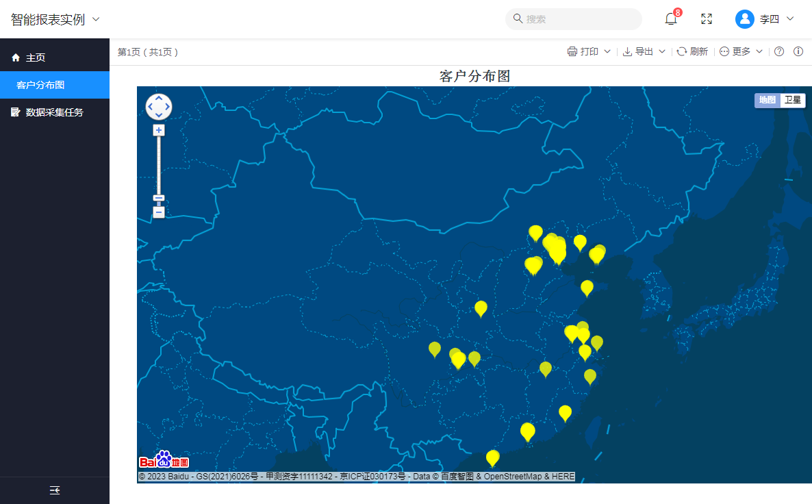Click the map zoom out minus button
The image size is (812, 504).
[159, 212]
